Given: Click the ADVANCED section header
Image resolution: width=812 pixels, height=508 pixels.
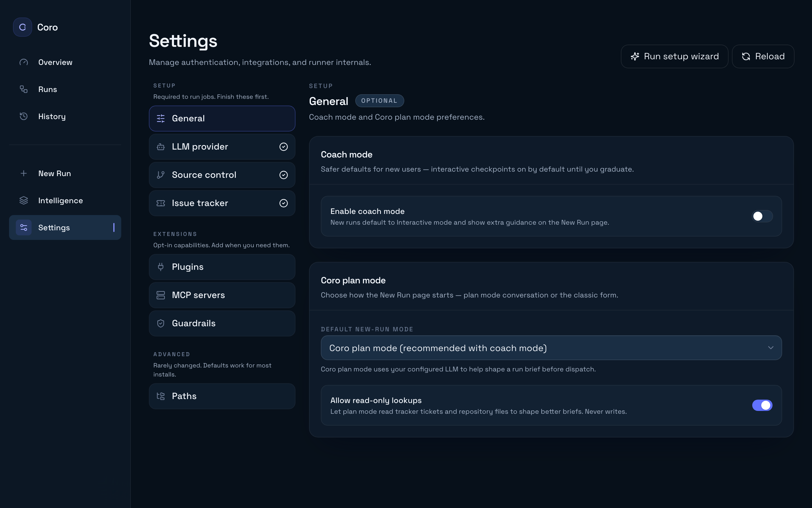Looking at the screenshot, I should point(172,354).
